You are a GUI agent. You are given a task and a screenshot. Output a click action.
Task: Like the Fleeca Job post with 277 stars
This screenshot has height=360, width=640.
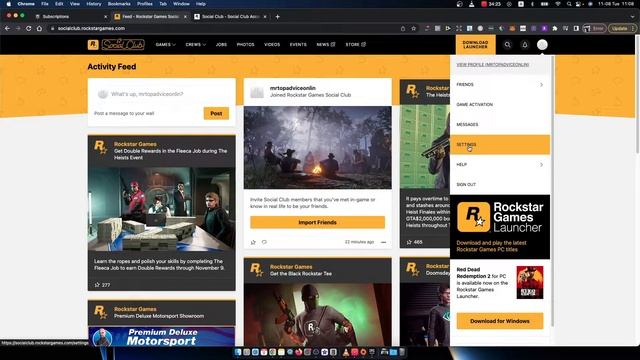coord(97,284)
